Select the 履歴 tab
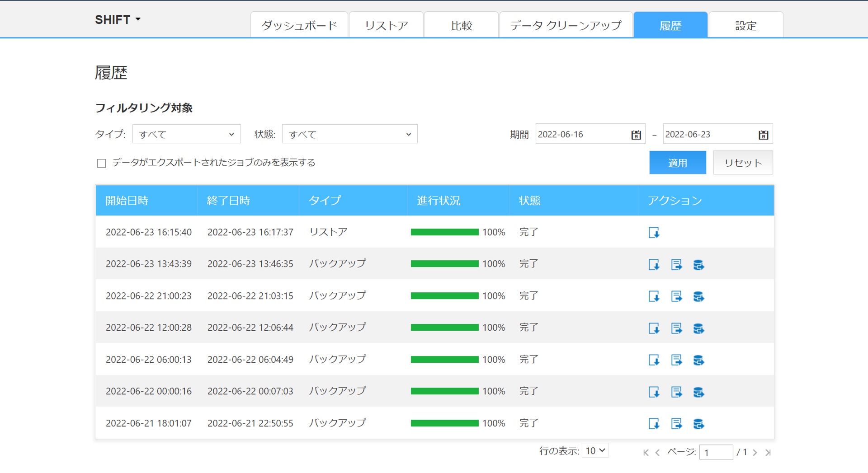The width and height of the screenshot is (868, 473). pyautogui.click(x=670, y=25)
